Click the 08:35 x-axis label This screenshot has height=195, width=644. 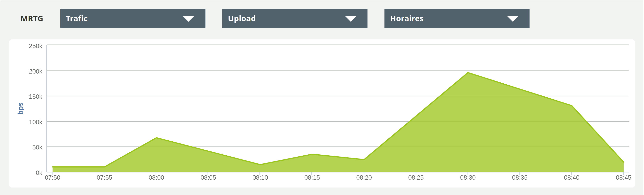[x=520, y=177]
